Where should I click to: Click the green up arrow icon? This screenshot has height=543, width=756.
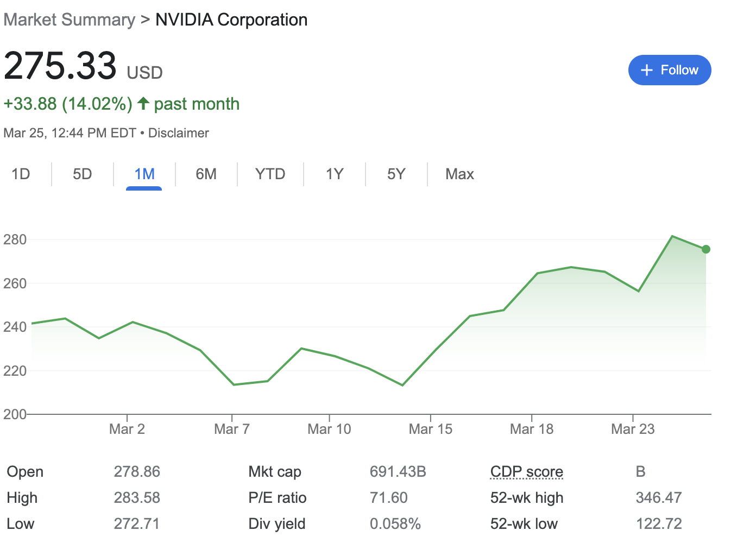pyautogui.click(x=143, y=103)
